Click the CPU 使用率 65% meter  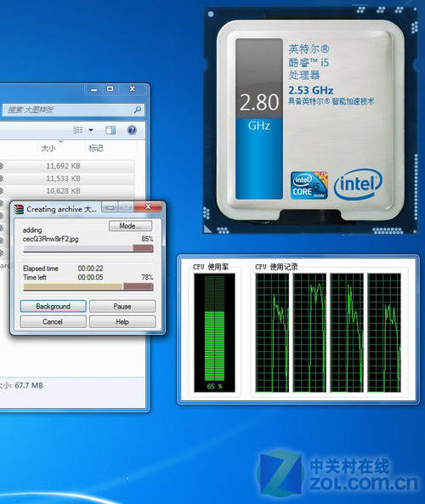coord(214,332)
